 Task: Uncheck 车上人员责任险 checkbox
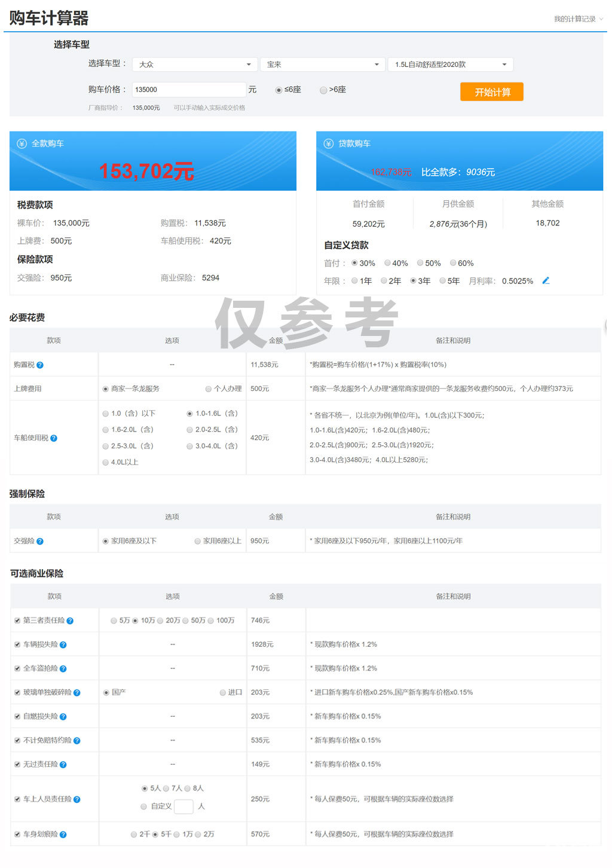(x=17, y=799)
